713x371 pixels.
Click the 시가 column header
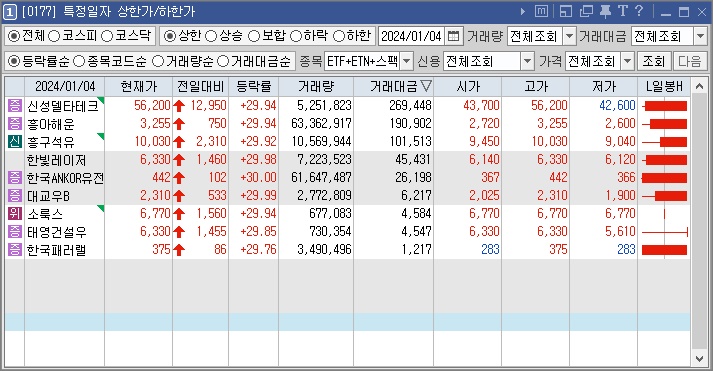pyautogui.click(x=468, y=86)
